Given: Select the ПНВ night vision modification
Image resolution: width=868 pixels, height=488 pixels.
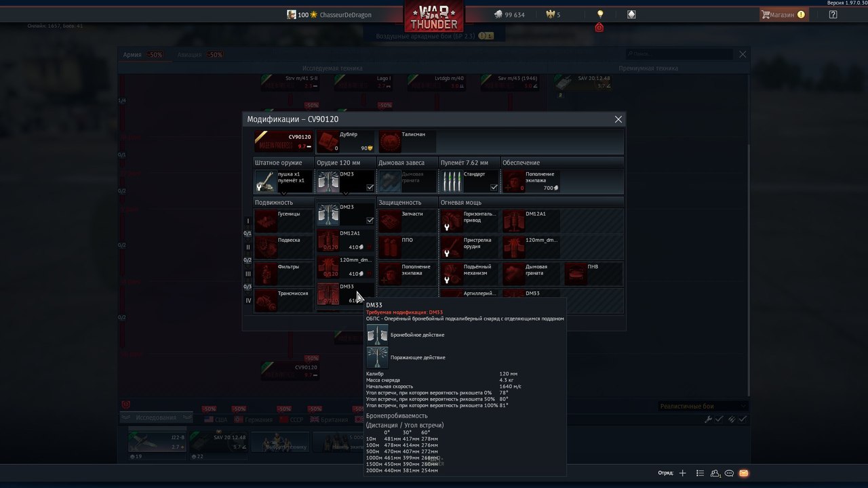Looking at the screenshot, I should 594,273.
